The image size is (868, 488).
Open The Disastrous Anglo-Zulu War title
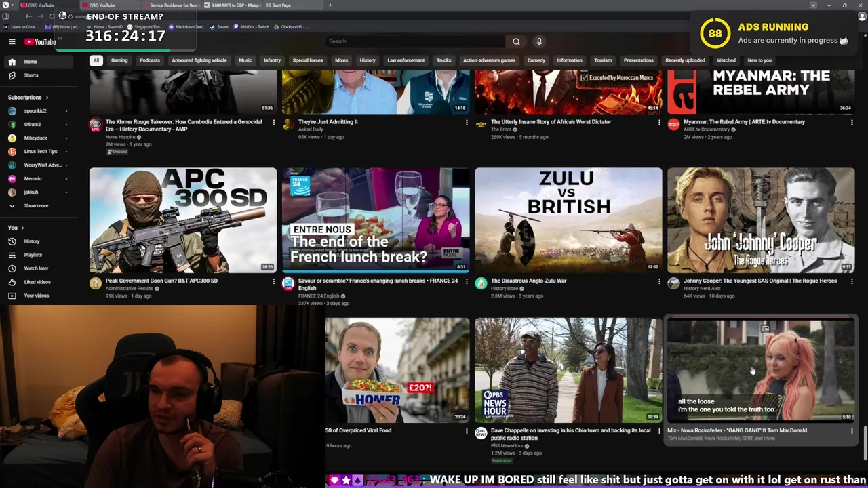click(x=528, y=281)
